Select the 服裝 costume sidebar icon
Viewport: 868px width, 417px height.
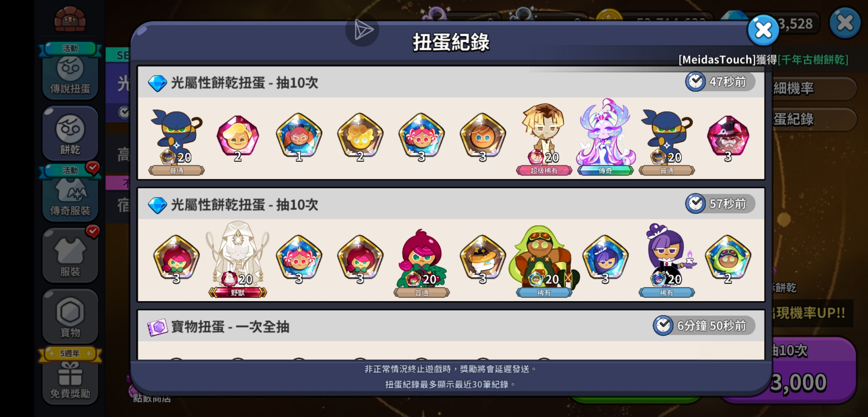click(x=70, y=255)
